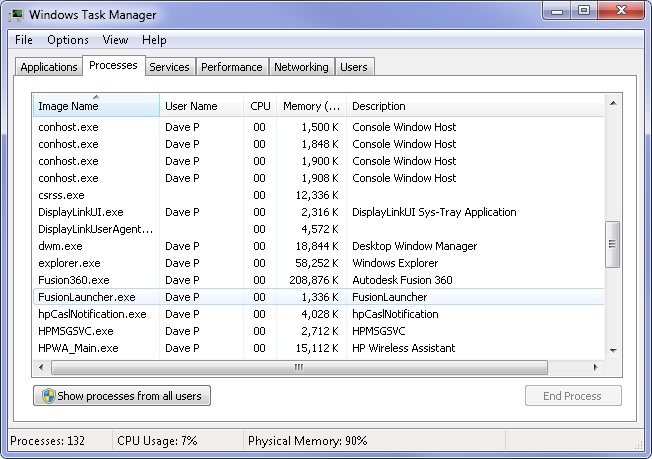Click Show processes from all users

point(122,396)
